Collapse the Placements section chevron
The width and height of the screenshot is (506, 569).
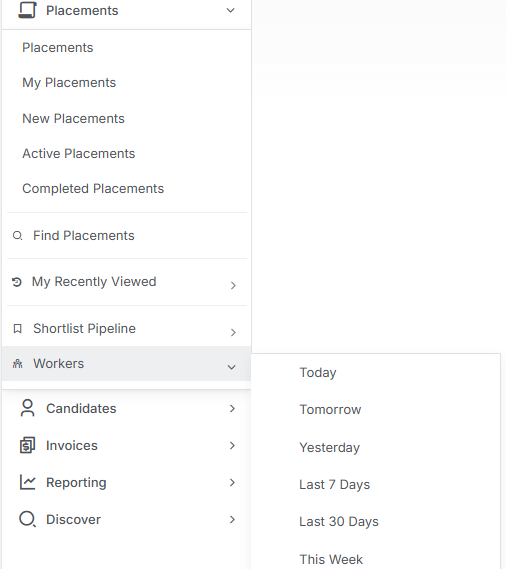230,10
